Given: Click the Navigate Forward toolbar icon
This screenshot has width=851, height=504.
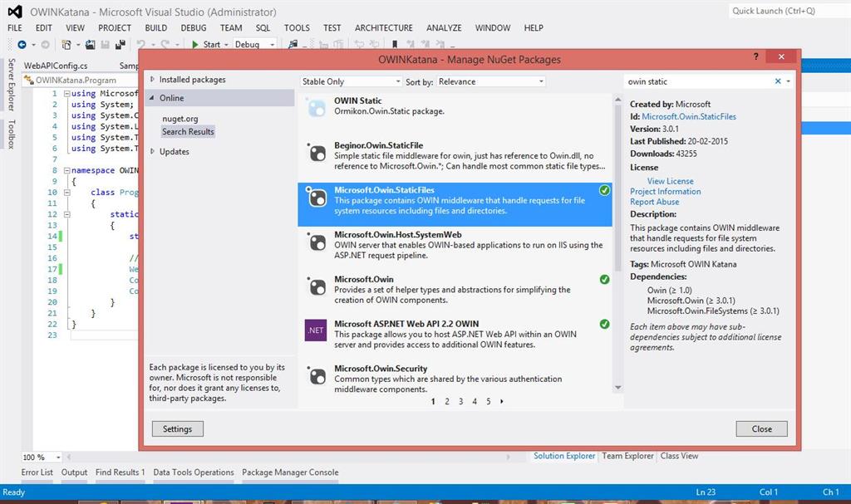Looking at the screenshot, I should pyautogui.click(x=45, y=45).
